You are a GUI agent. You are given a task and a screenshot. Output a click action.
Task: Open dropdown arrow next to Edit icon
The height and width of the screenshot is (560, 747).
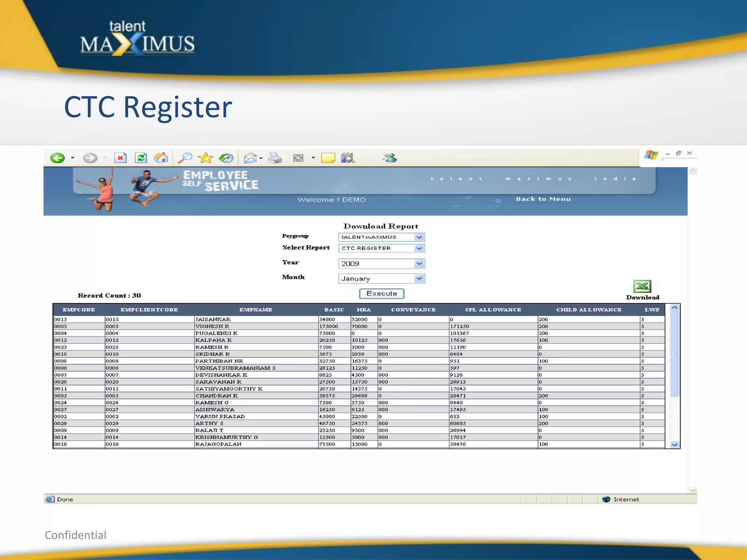click(x=313, y=158)
